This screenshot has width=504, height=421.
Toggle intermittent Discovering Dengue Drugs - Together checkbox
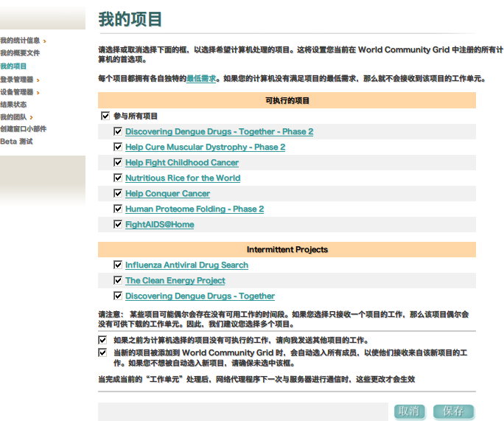tap(118, 296)
